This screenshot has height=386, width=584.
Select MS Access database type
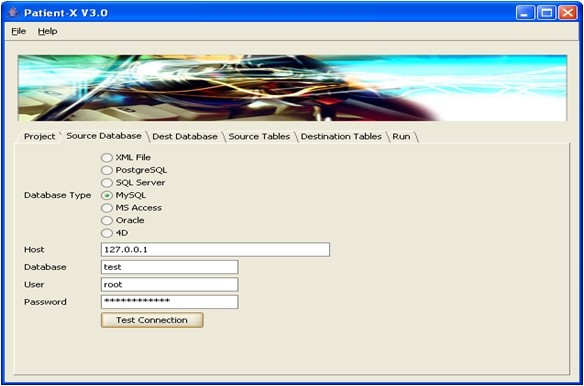[x=107, y=208]
